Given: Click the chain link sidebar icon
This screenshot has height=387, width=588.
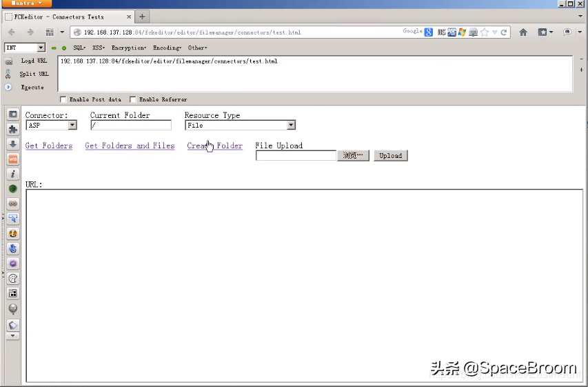Looking at the screenshot, I should click(x=13, y=204).
